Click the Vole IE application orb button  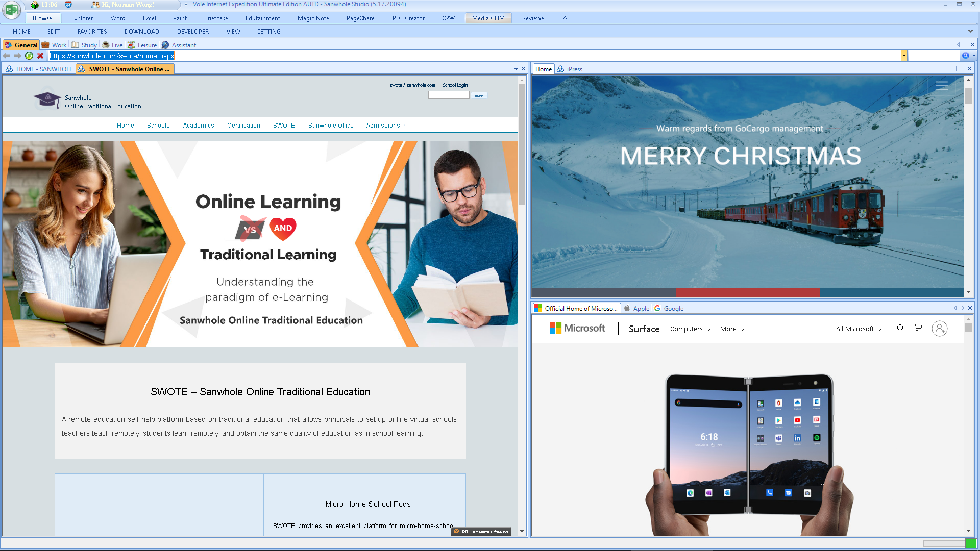[11, 10]
